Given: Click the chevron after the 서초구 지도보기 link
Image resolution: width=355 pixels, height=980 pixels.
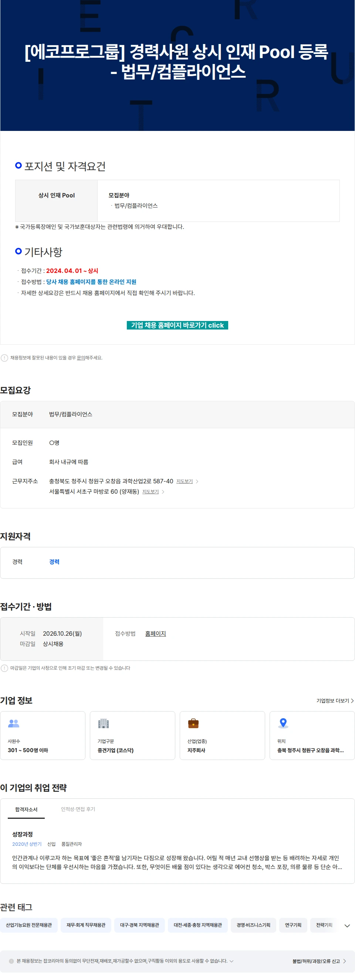Looking at the screenshot, I should (163, 491).
